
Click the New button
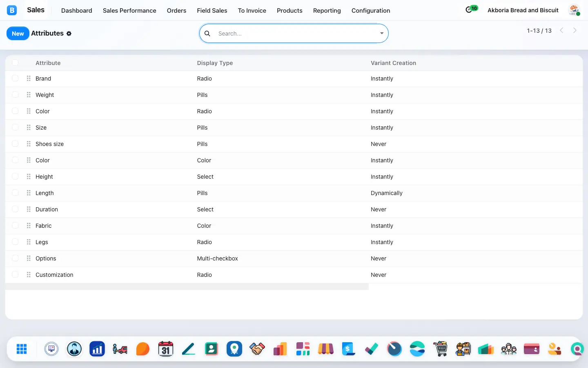[x=18, y=34]
